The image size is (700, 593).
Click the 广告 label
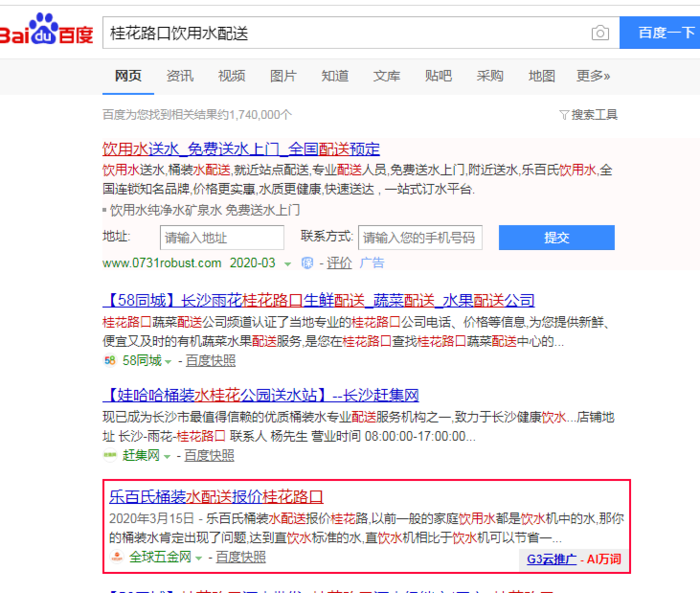(x=372, y=263)
